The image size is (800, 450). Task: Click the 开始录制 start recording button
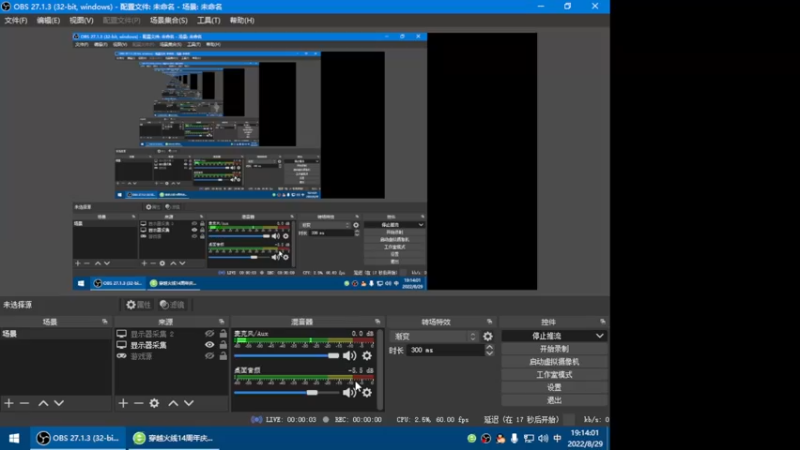tap(554, 349)
